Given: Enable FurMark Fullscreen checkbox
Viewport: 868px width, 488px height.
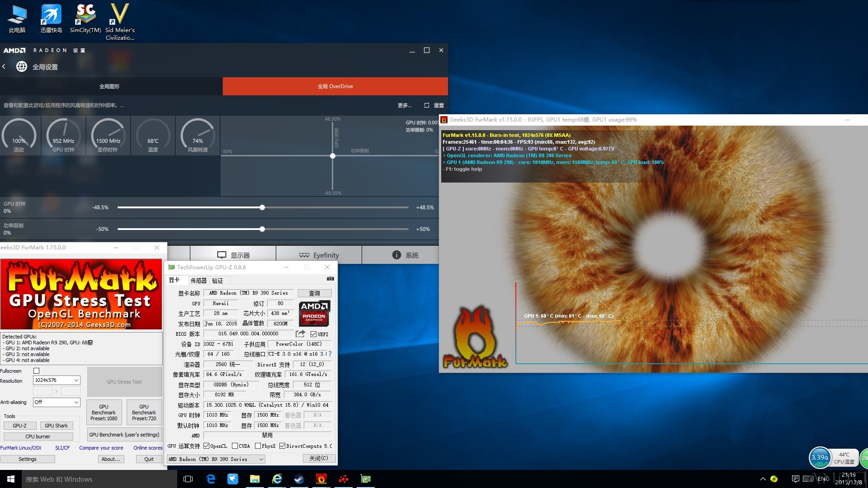Looking at the screenshot, I should tap(37, 371).
